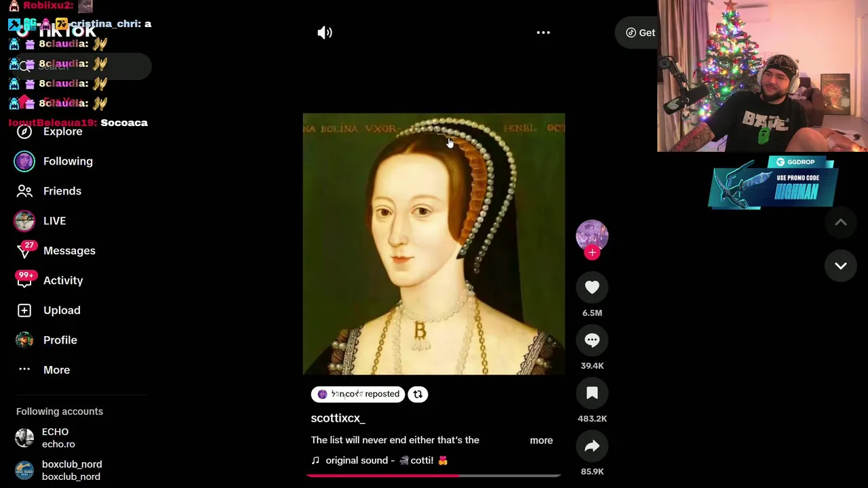The height and width of the screenshot is (488, 868).
Task: Click the repost arrows icon
Action: pos(418,394)
